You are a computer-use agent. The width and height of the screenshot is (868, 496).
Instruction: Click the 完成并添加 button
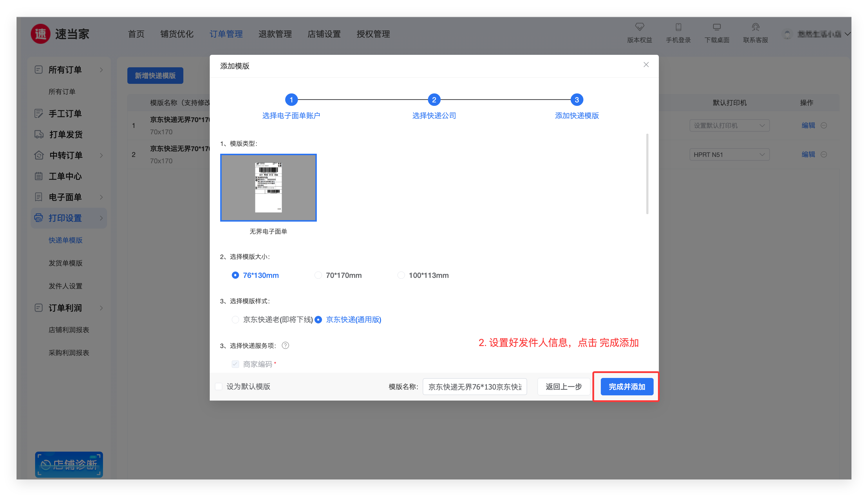(x=626, y=387)
